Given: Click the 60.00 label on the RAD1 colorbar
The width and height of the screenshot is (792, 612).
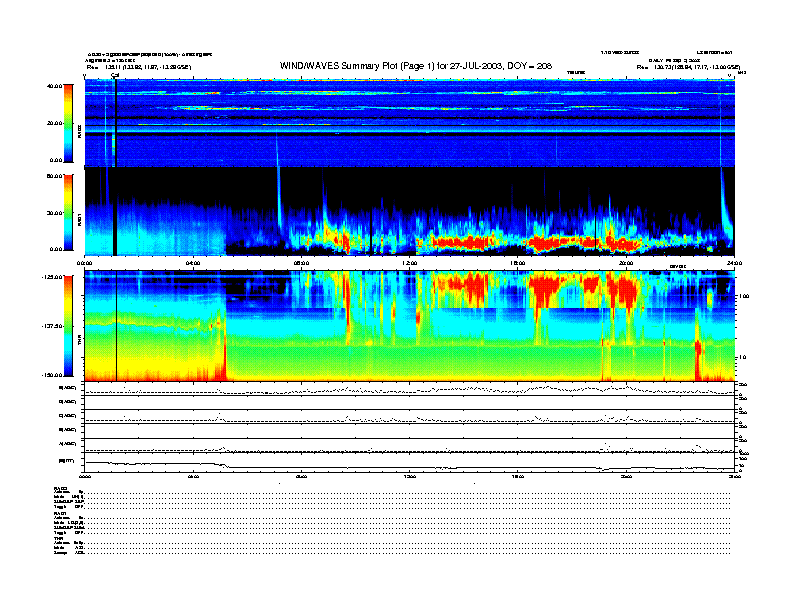Looking at the screenshot, I should (54, 176).
